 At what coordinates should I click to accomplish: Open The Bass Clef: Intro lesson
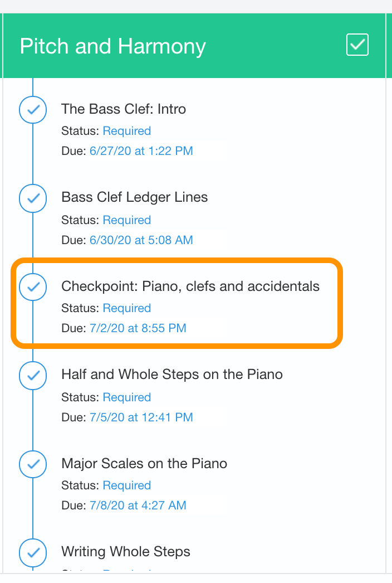point(124,109)
